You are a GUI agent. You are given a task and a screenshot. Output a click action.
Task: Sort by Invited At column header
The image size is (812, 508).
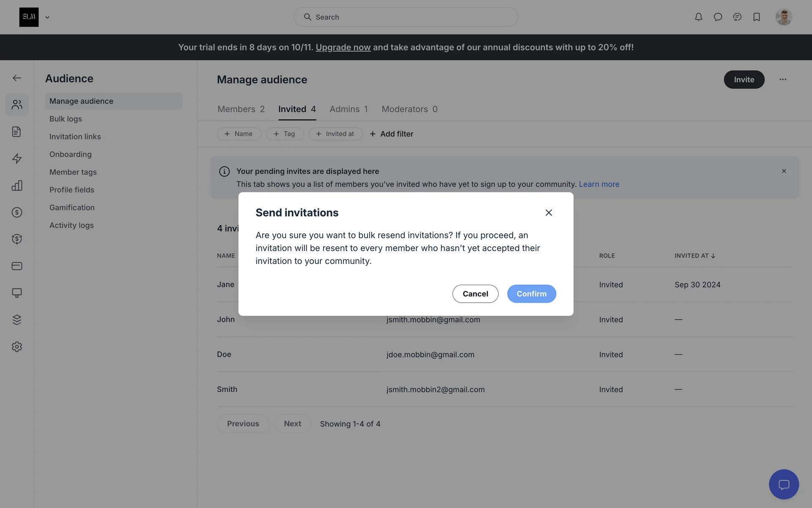coord(694,256)
